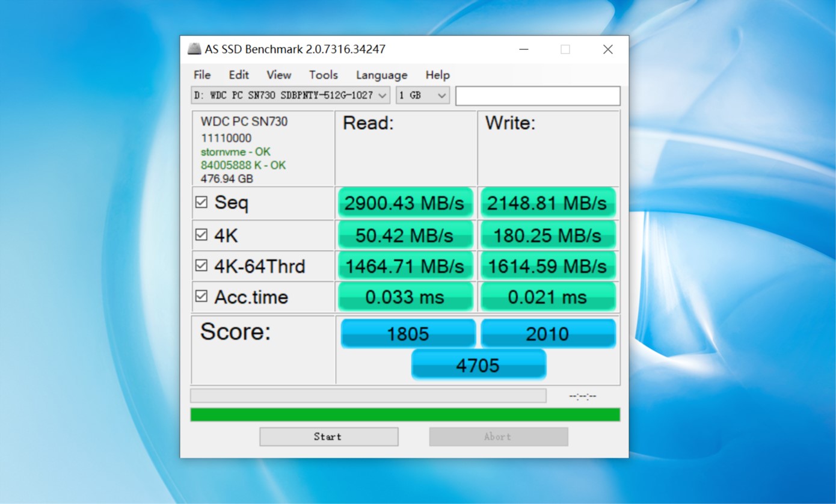Click the green progress bar
Viewport: 836px width, 504px height.
click(405, 414)
